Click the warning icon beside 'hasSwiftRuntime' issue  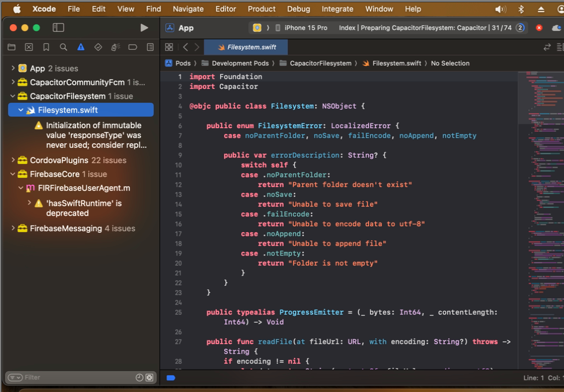39,203
